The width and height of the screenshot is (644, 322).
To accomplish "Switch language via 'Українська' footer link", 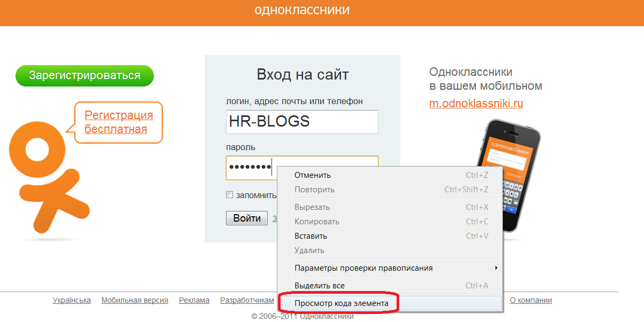I will tap(72, 300).
